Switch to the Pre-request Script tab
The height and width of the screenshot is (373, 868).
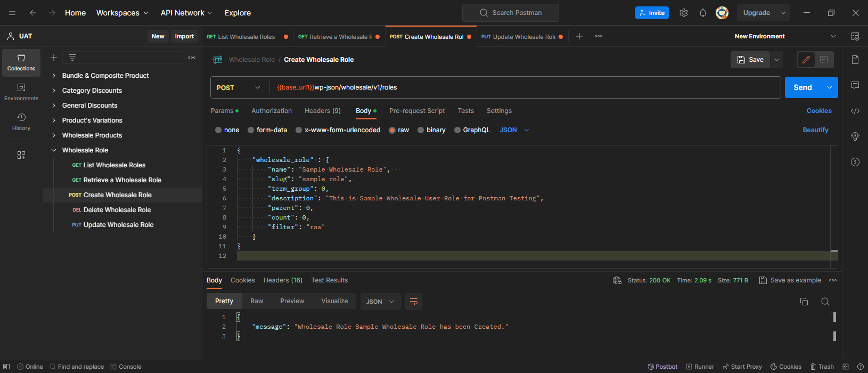(417, 111)
